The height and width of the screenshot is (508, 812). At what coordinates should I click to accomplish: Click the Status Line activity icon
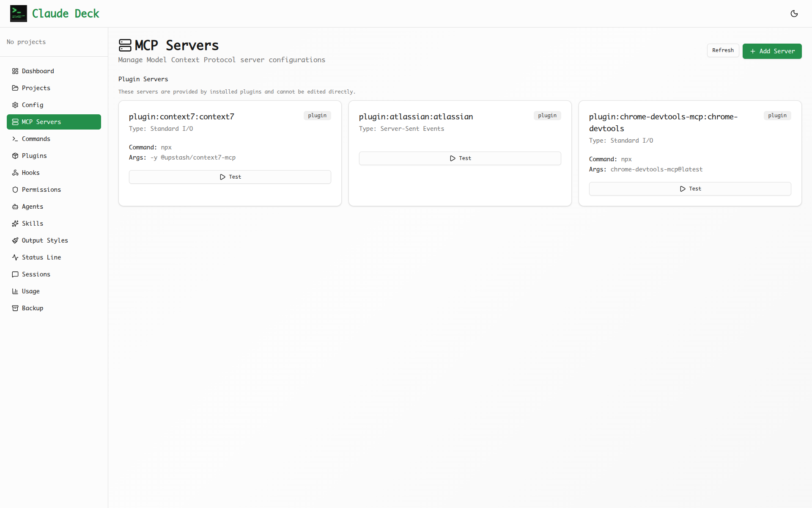pos(15,257)
